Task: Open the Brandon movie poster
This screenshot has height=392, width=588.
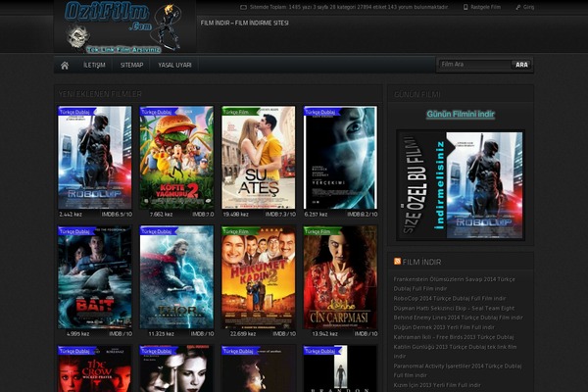Action: pos(340,368)
